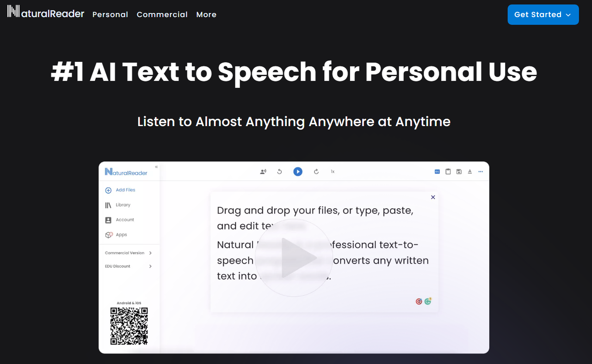Expand the Commercial Version chevron

point(150,253)
